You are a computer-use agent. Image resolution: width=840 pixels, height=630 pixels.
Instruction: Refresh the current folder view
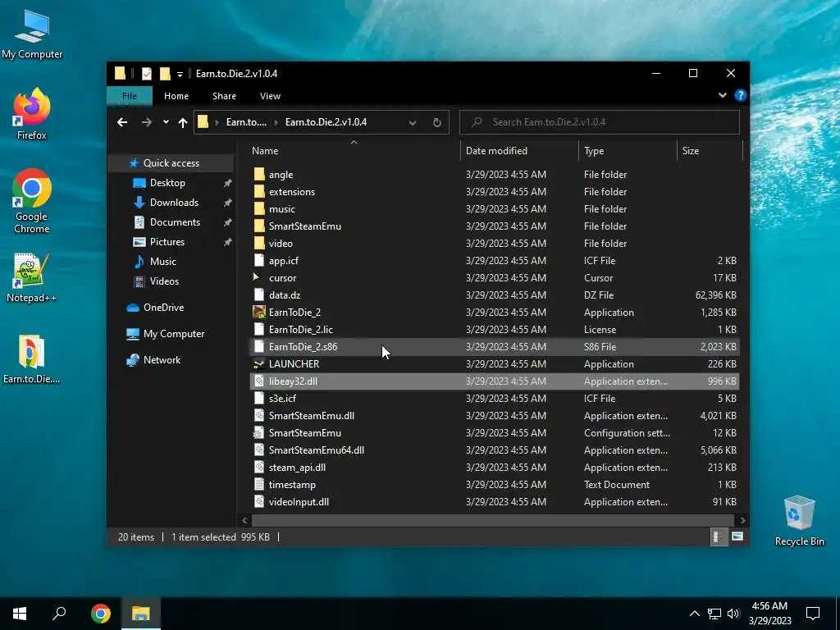pyautogui.click(x=437, y=122)
